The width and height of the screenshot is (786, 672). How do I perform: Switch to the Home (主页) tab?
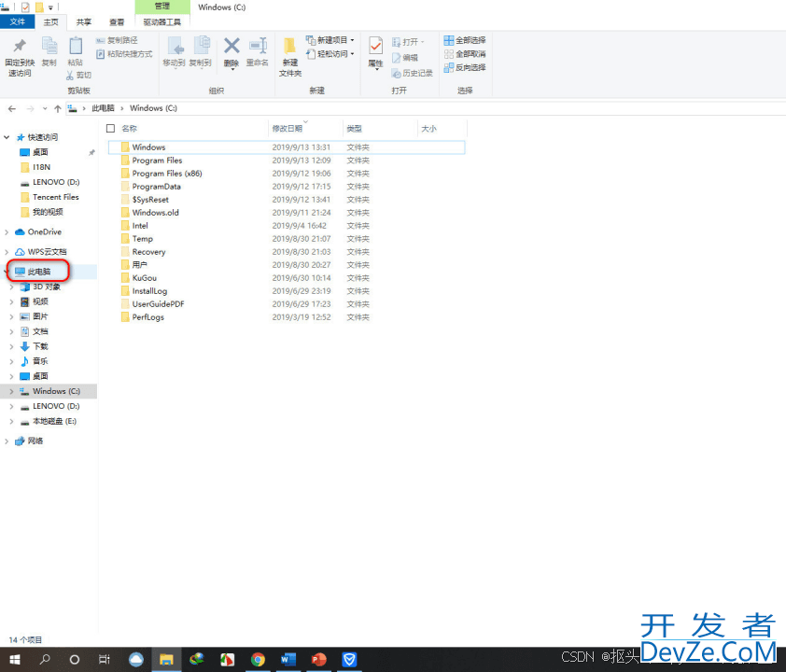50,22
